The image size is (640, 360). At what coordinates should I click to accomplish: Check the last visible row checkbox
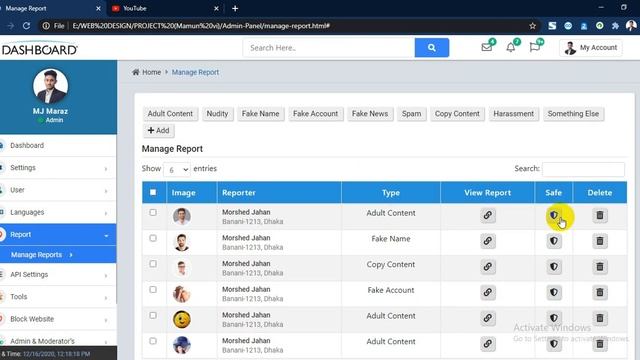pyautogui.click(x=153, y=341)
